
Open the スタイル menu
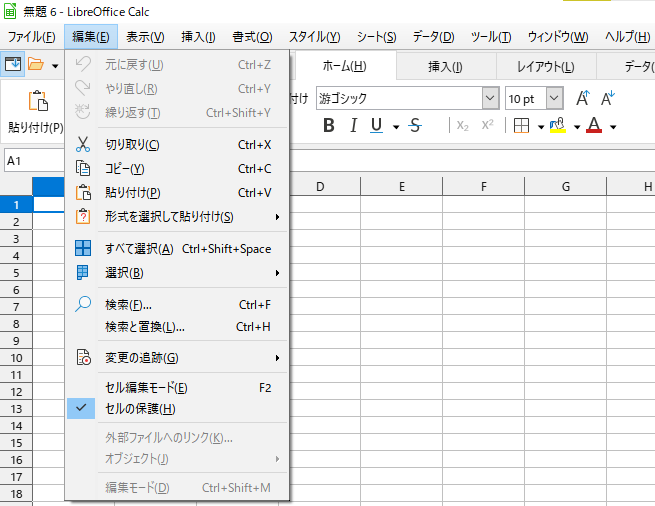coord(315,37)
